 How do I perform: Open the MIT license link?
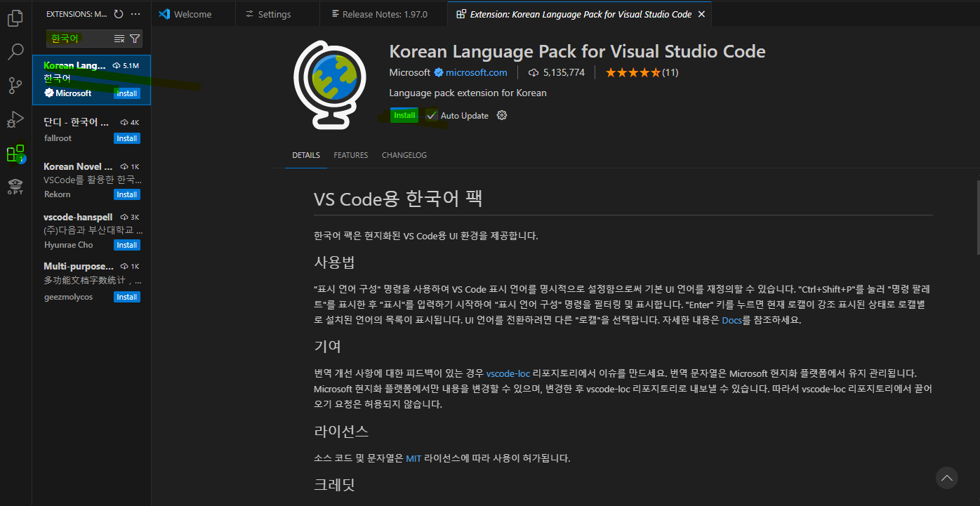(x=413, y=458)
